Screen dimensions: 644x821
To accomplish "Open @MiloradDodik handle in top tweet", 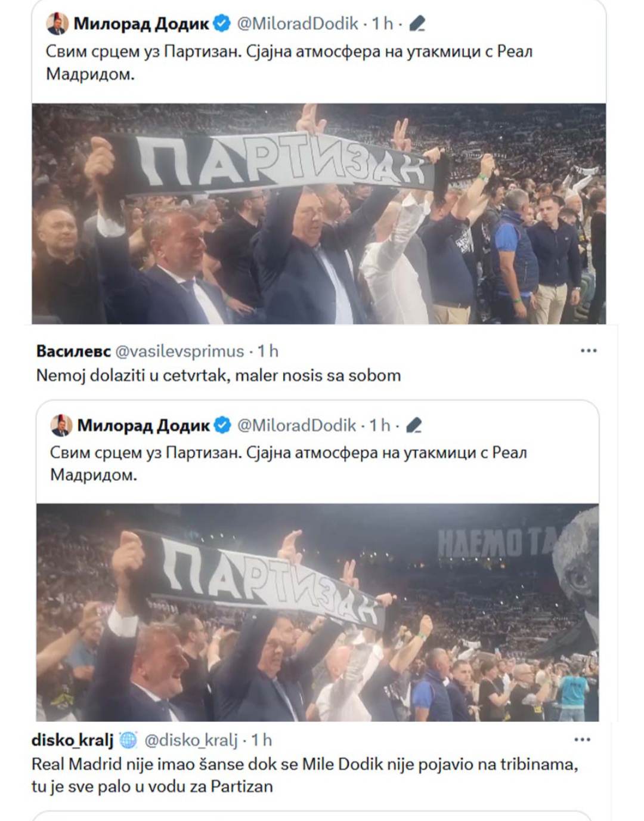I will tap(298, 24).
